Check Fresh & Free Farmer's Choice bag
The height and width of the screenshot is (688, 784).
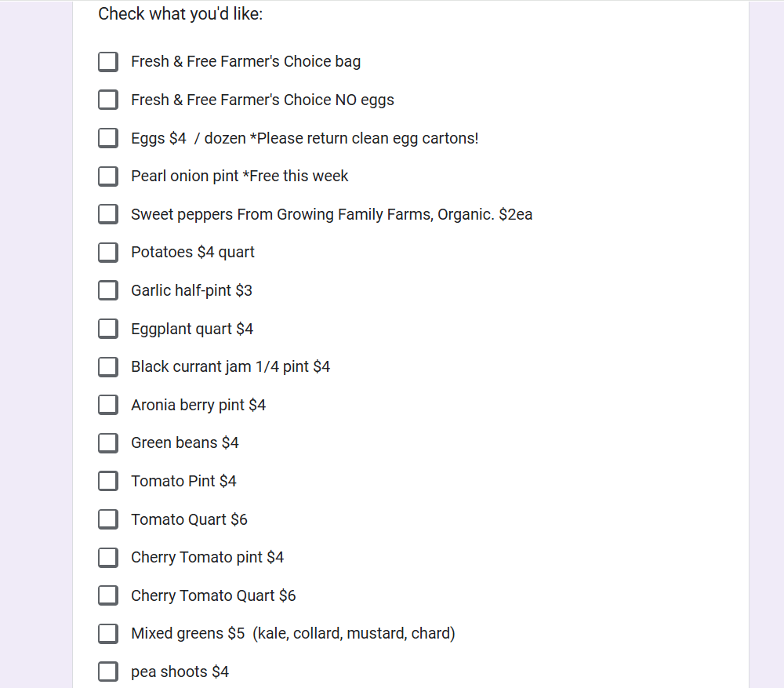(x=108, y=62)
